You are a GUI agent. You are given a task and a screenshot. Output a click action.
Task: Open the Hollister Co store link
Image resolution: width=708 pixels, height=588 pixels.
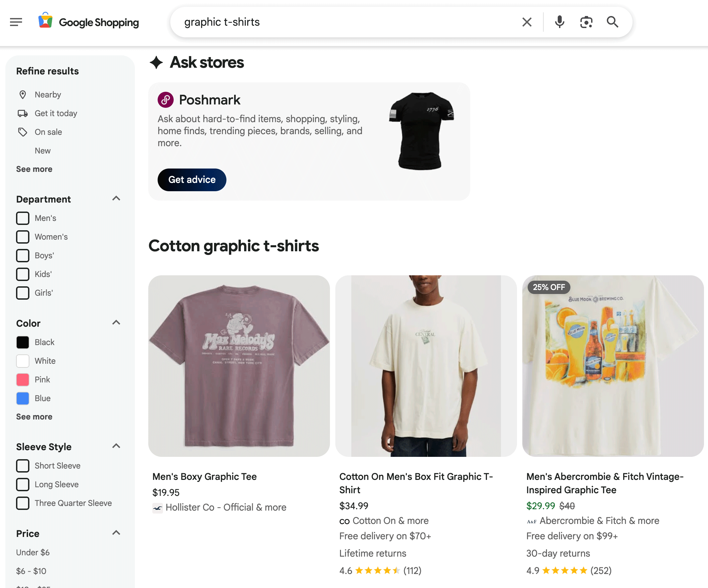(226, 507)
